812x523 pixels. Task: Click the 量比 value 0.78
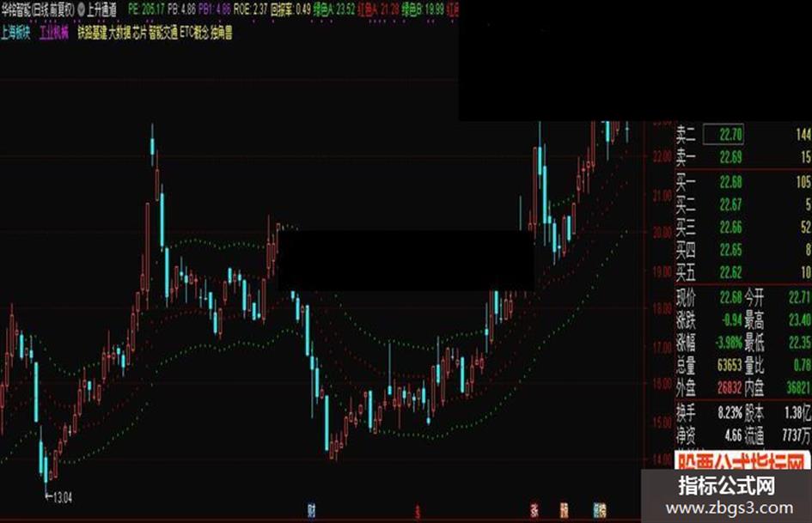[x=803, y=366]
